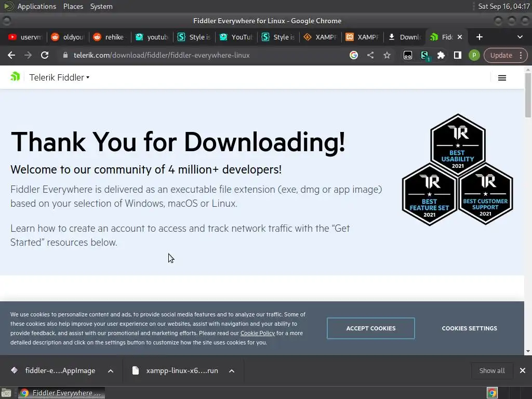Open the Stylus 'S' extension icon
The width and height of the screenshot is (532, 399).
[x=424, y=55]
